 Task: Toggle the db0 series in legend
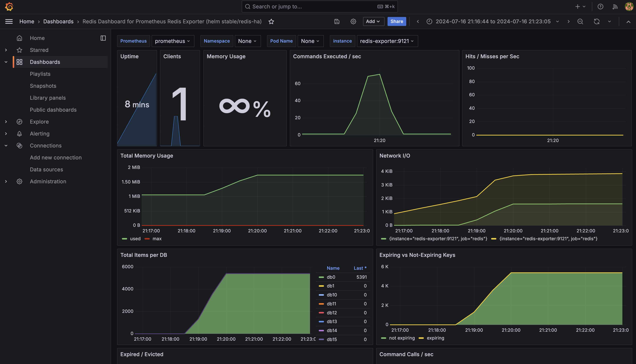(331, 277)
